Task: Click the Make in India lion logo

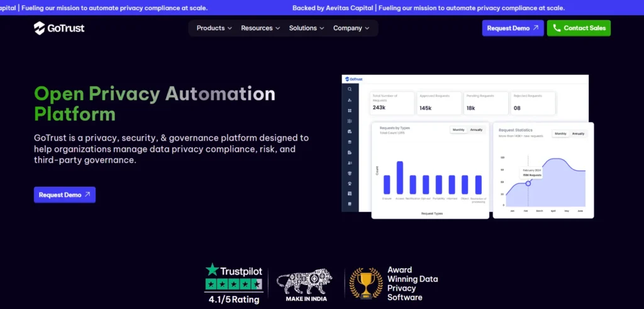Action: (306, 281)
